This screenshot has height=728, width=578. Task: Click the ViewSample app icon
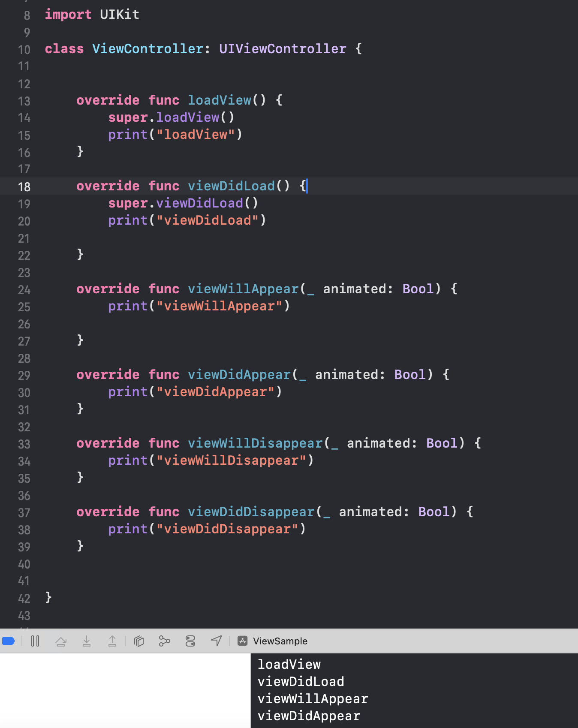[243, 641]
